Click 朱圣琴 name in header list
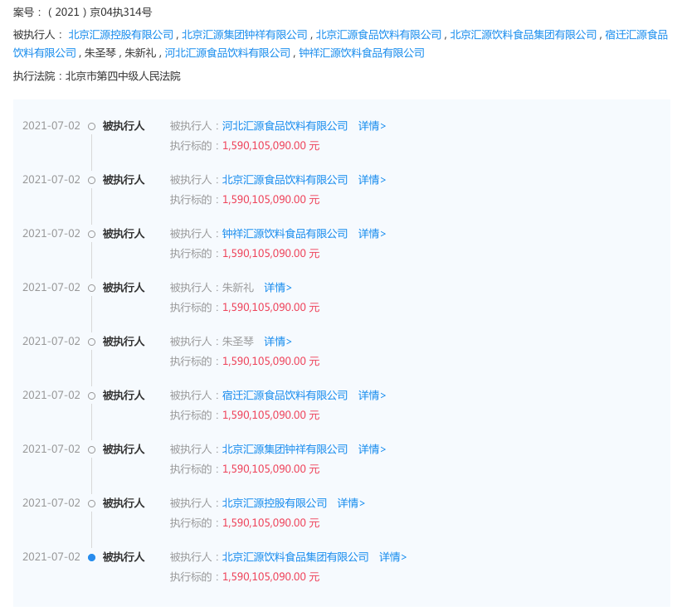682x616 pixels. (x=100, y=53)
